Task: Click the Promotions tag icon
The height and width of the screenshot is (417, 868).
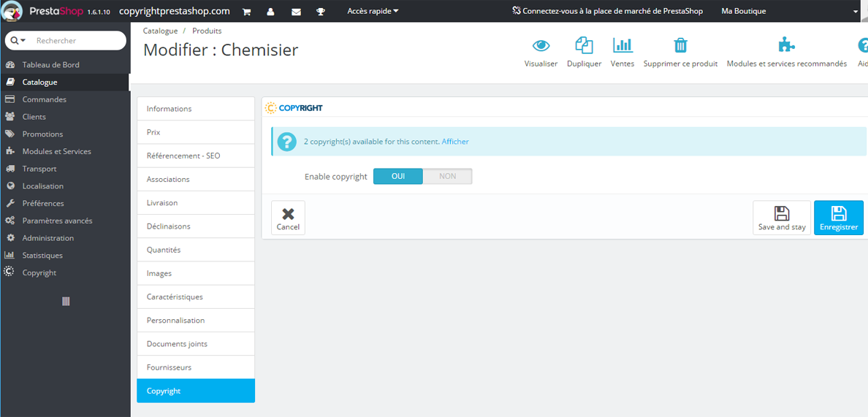Action: coord(9,134)
